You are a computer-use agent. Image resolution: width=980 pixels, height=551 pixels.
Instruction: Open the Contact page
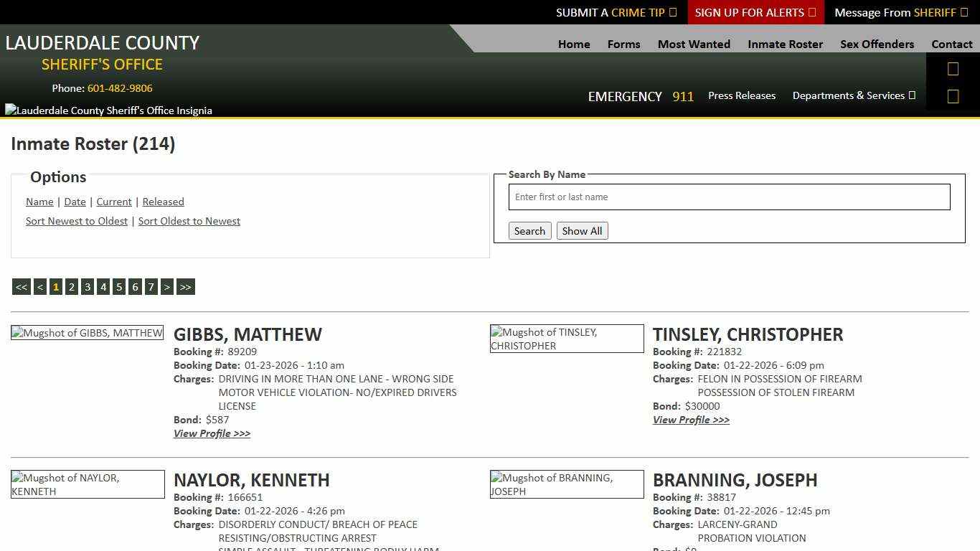952,44
